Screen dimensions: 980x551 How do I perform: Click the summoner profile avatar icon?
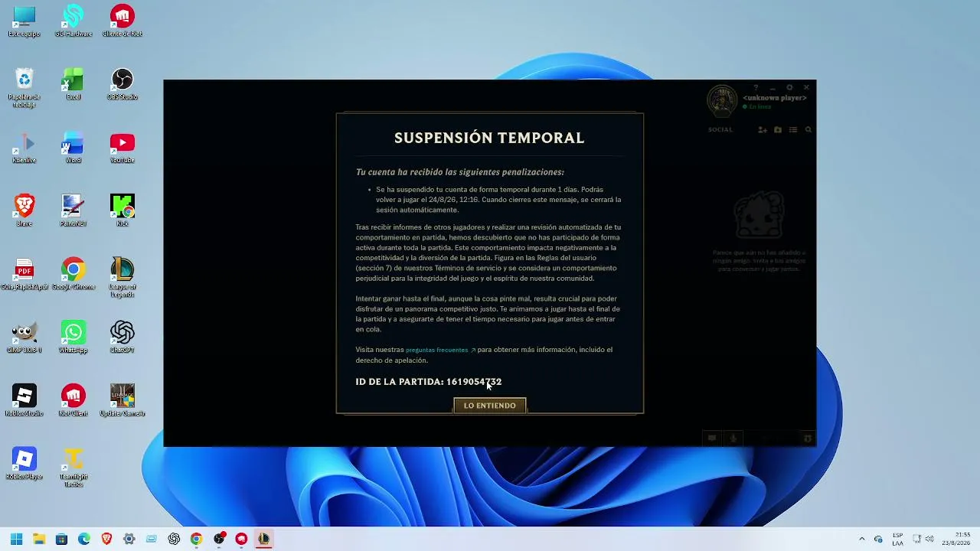[722, 102]
